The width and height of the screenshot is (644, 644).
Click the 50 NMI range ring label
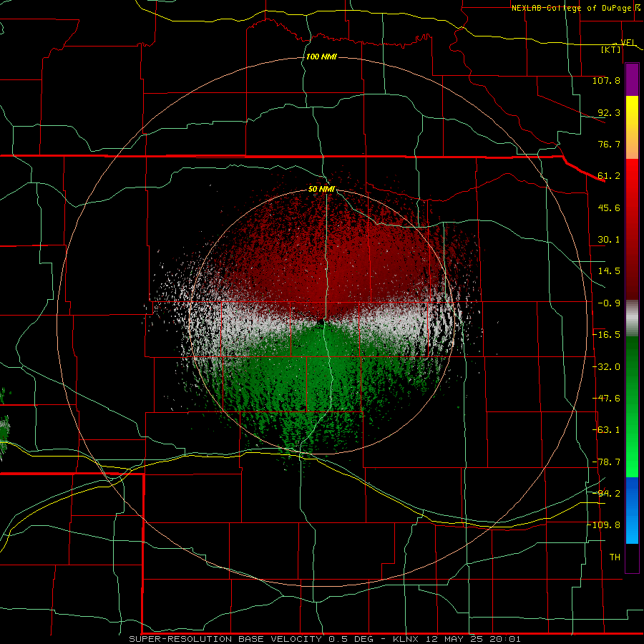coord(321,190)
